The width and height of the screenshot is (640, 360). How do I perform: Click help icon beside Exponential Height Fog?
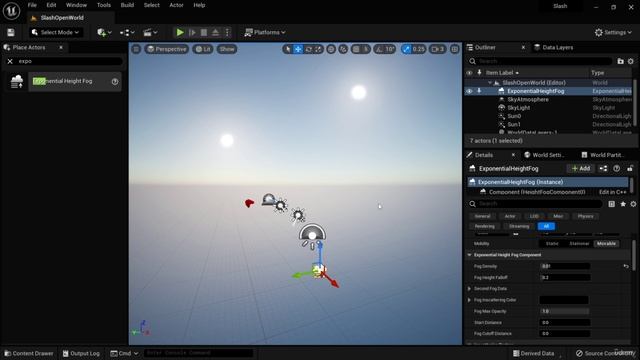click(x=115, y=82)
